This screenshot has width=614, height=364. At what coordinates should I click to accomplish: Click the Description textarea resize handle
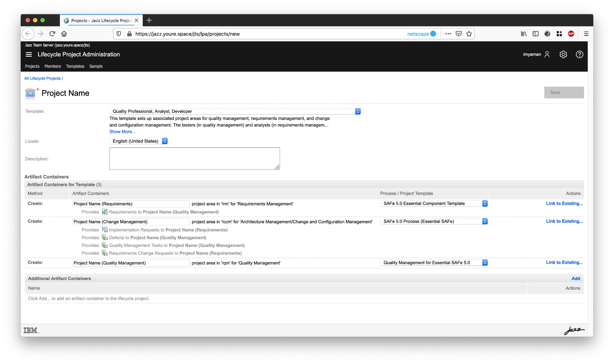[x=277, y=167]
